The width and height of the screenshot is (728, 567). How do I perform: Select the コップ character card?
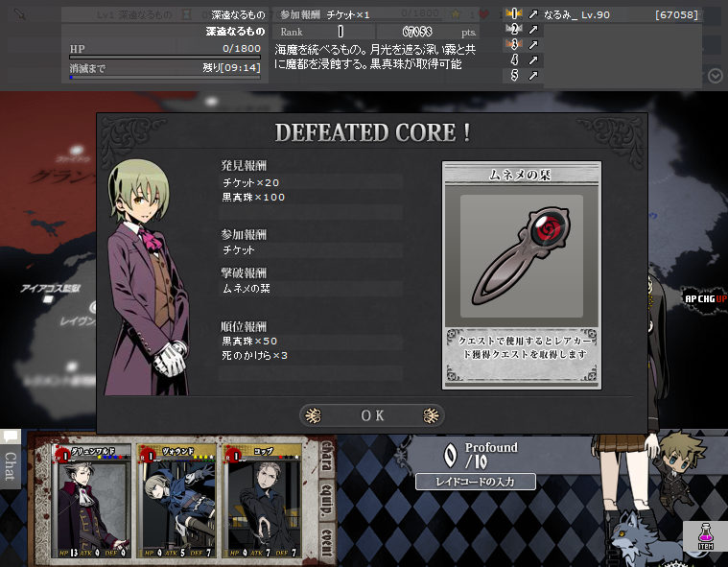coord(263,501)
